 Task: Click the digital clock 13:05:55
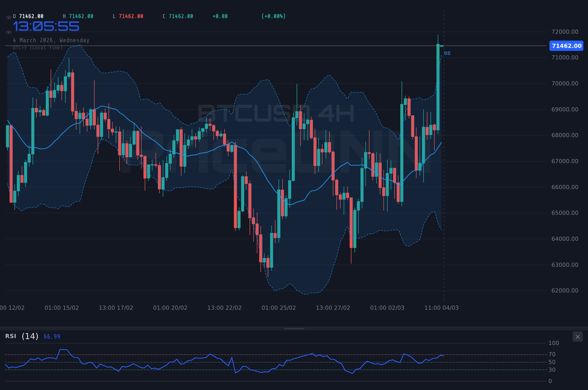(46, 26)
